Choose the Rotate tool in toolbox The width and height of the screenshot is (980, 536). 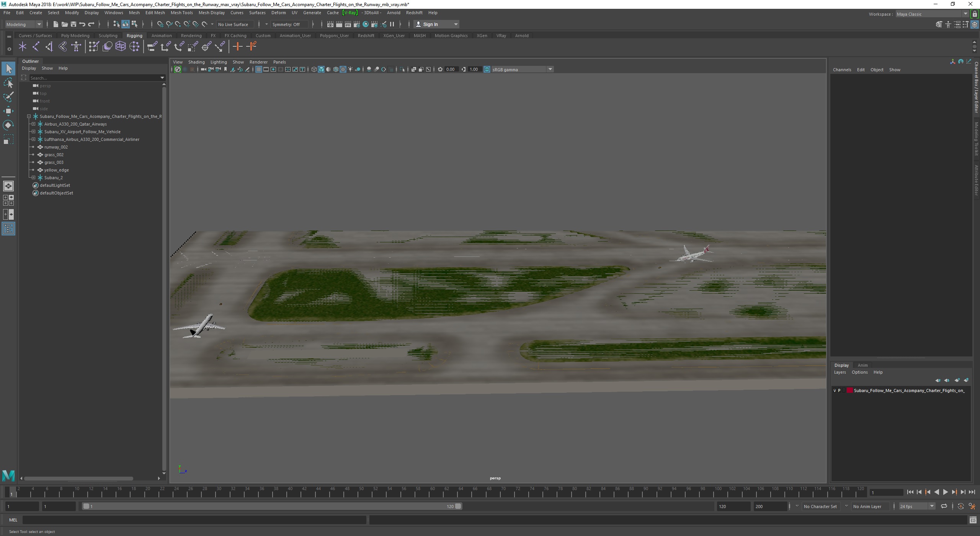click(x=8, y=125)
